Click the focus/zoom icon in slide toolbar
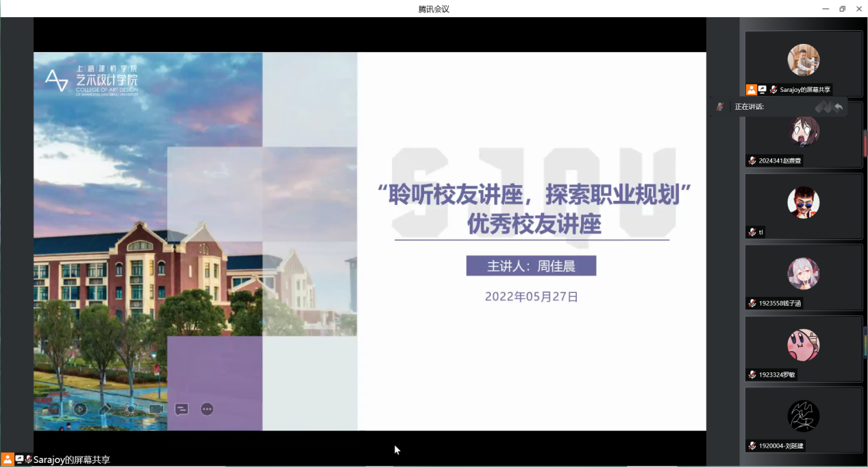868x467 pixels. coord(130,409)
